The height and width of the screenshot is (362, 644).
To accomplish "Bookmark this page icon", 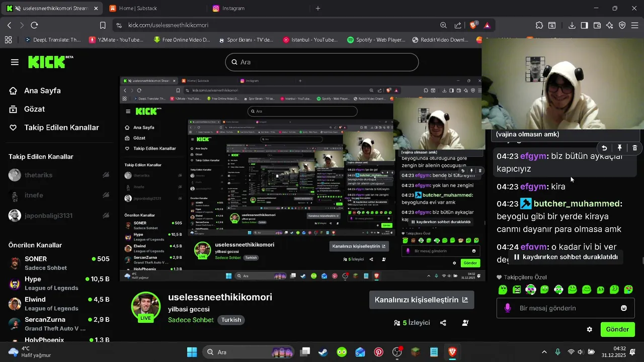I will click(103, 25).
